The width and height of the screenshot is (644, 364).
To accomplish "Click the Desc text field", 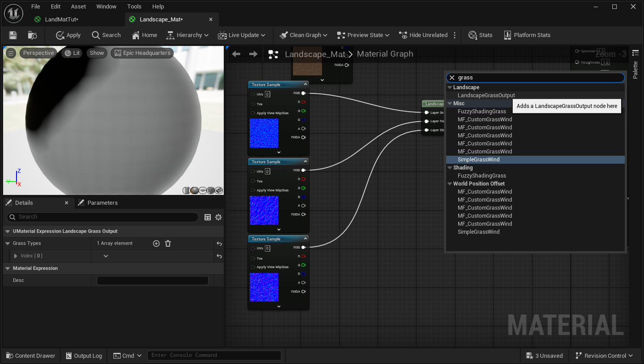I will 153,281.
